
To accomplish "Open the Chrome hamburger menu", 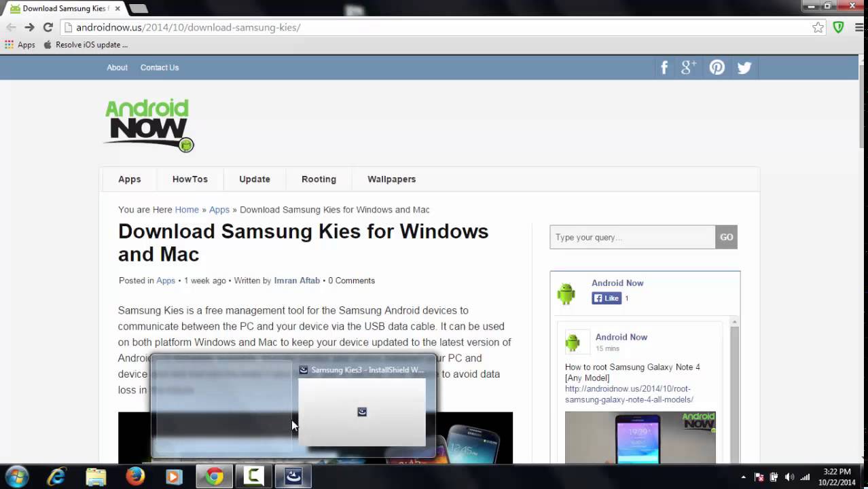I will coord(858,27).
